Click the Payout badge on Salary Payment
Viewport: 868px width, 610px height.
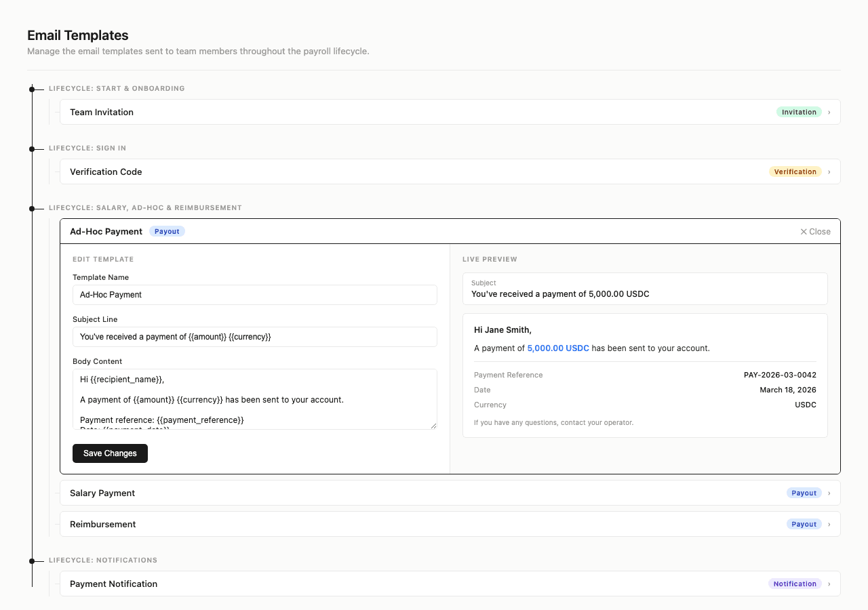804,493
